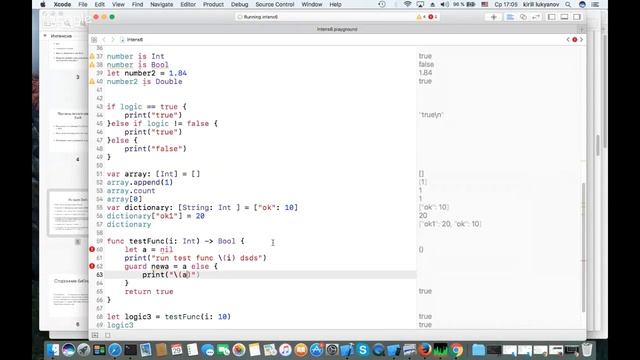Open the Xcode menu
This screenshot has height=360, width=640.
pos(62,4)
